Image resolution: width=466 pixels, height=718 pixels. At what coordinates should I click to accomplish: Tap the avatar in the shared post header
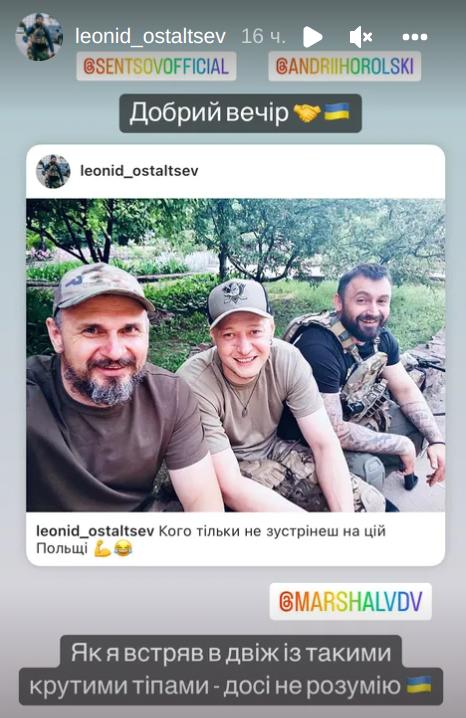pyautogui.click(x=53, y=171)
